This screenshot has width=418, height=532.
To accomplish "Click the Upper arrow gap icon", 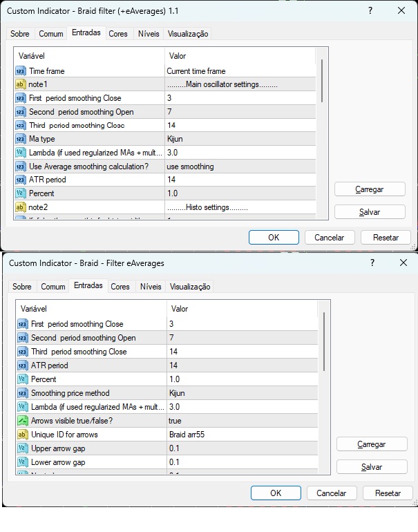I will tap(22, 448).
